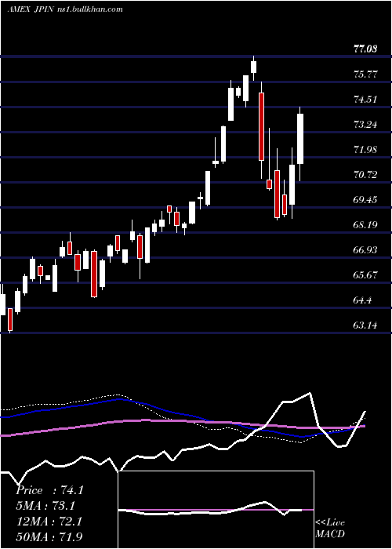Click the <<Live MACD label

click(330, 528)
